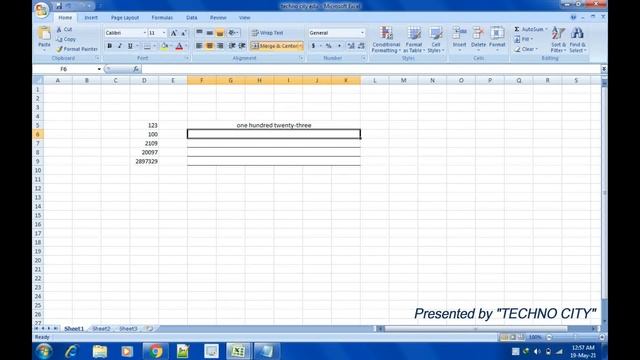Adjust the zoom slider in status bar
Image resolution: width=640 pixels, height=360 pixels.
(575, 337)
